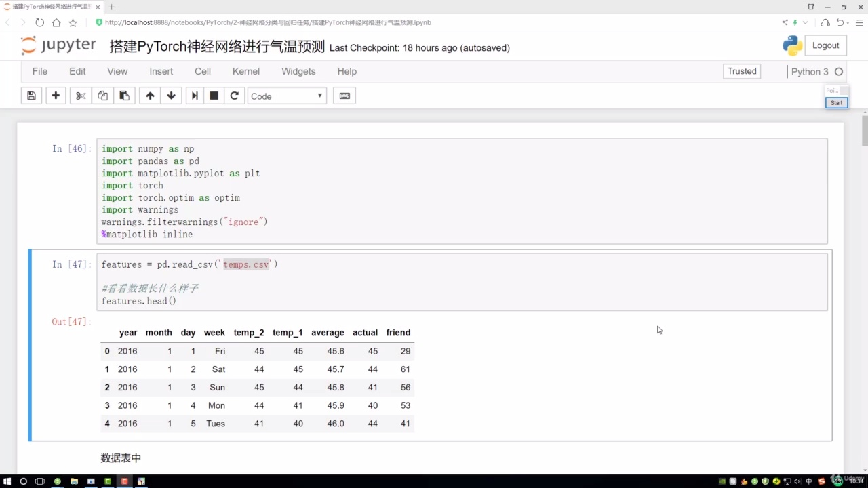This screenshot has width=868, height=488.
Task: Return to dashboard via the Jupyter logo
Action: [58, 45]
